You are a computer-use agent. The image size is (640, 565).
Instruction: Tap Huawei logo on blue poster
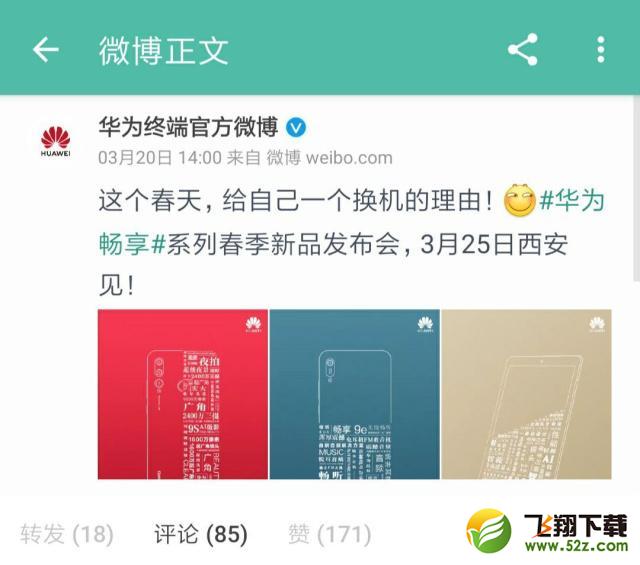coord(425,324)
